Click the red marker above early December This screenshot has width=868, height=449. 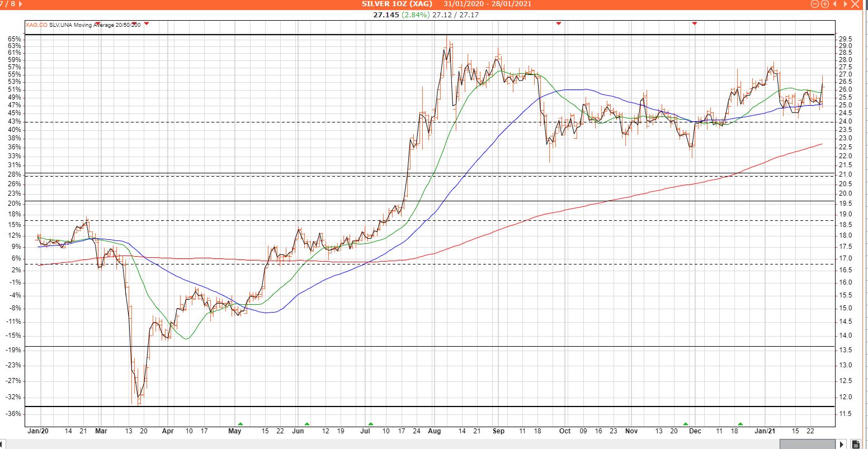point(695,23)
